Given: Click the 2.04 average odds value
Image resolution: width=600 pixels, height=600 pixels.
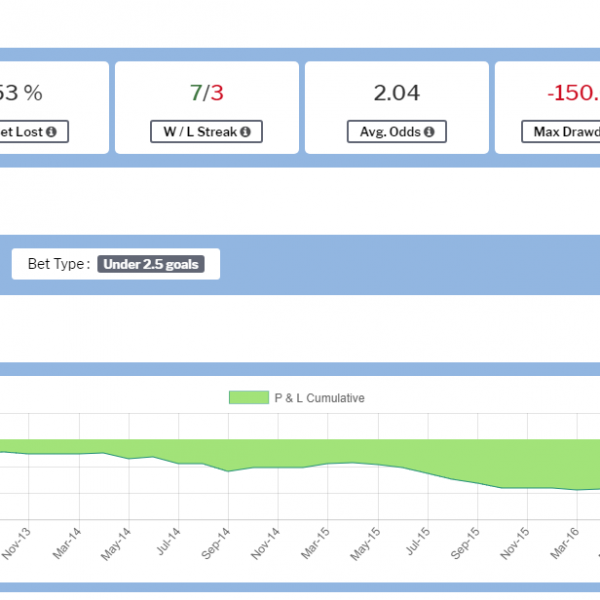Looking at the screenshot, I should (x=397, y=93).
